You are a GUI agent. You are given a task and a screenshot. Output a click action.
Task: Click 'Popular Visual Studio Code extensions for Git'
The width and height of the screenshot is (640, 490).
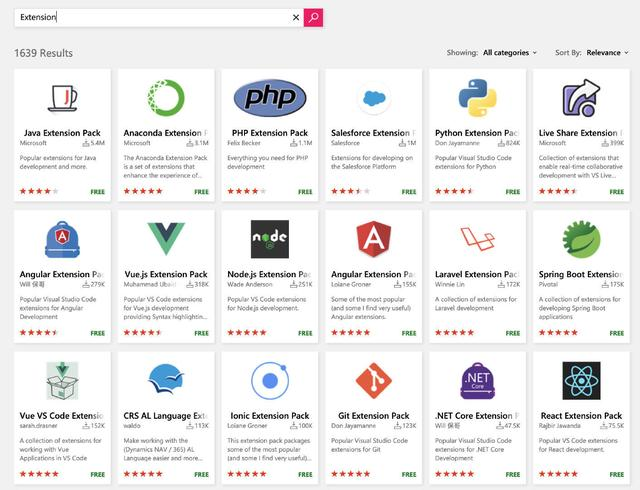[x=369, y=445]
